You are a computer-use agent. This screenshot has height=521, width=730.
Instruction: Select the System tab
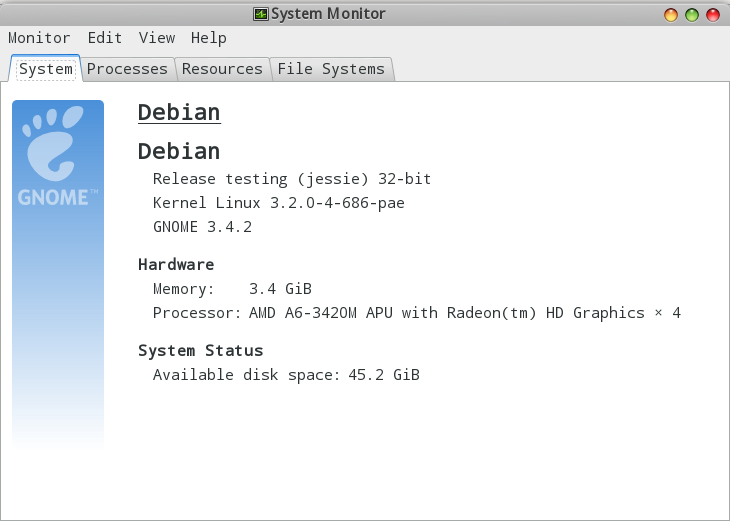[46, 69]
